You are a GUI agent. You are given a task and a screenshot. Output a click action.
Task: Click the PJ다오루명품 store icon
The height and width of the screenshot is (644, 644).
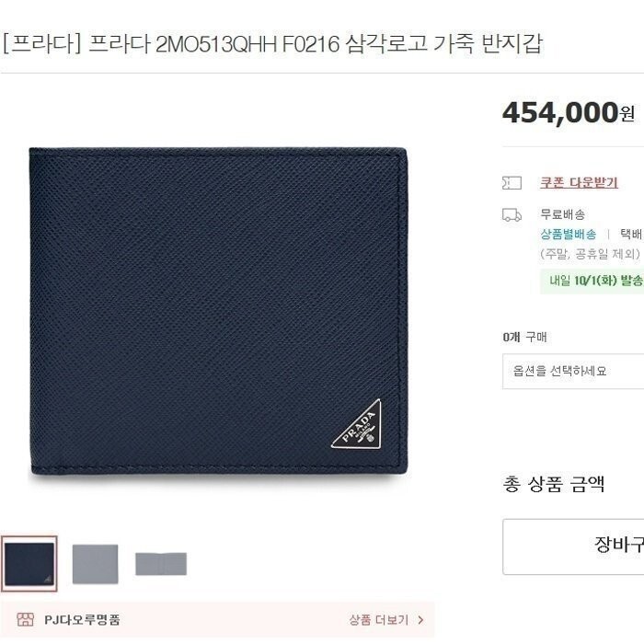[x=25, y=619]
